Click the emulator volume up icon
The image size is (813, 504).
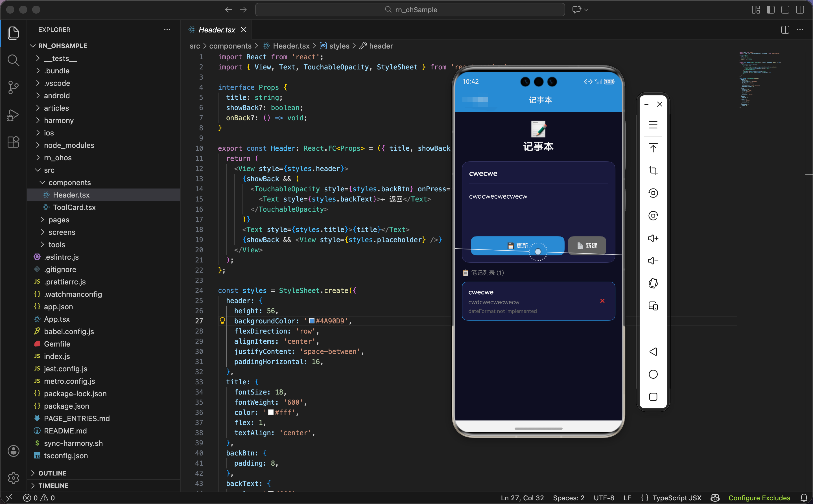tap(653, 238)
